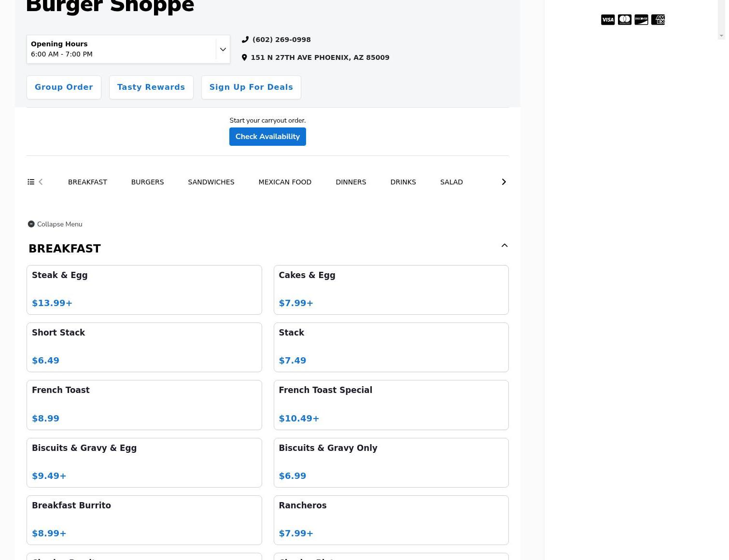Open the menu category list icon
The width and height of the screenshot is (729, 560).
(31, 182)
